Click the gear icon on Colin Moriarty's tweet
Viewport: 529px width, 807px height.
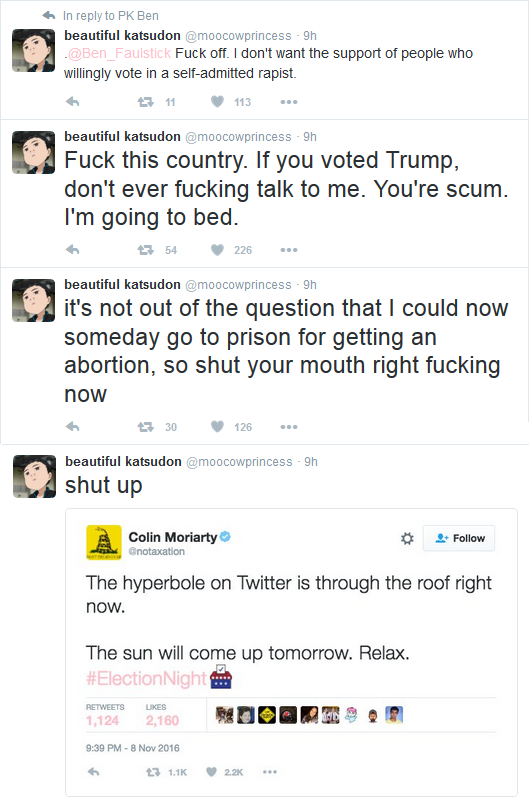(x=407, y=538)
